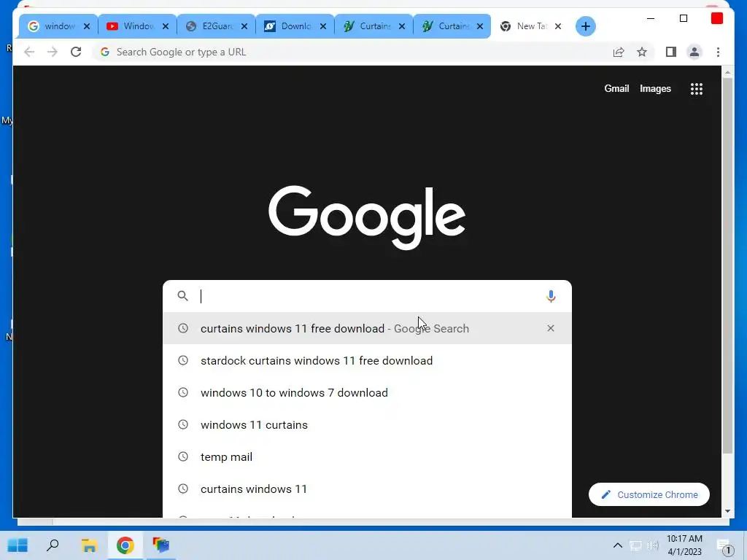Click the Customize Chrome button
The height and width of the screenshot is (560, 747).
click(x=649, y=494)
